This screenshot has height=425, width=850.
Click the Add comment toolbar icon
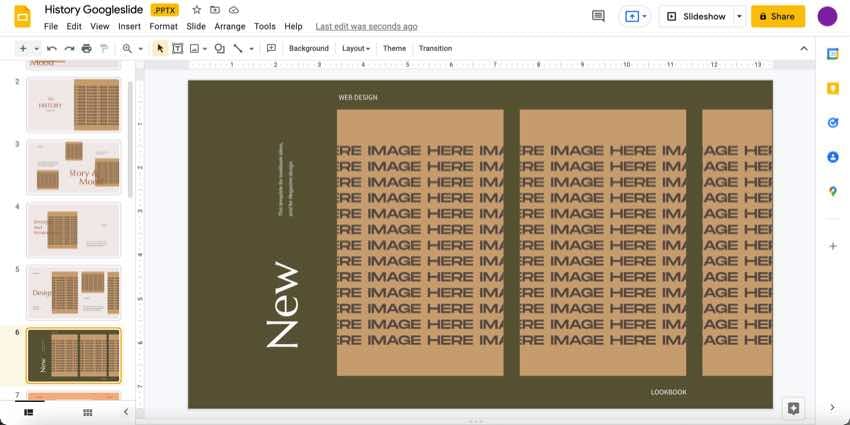click(271, 48)
